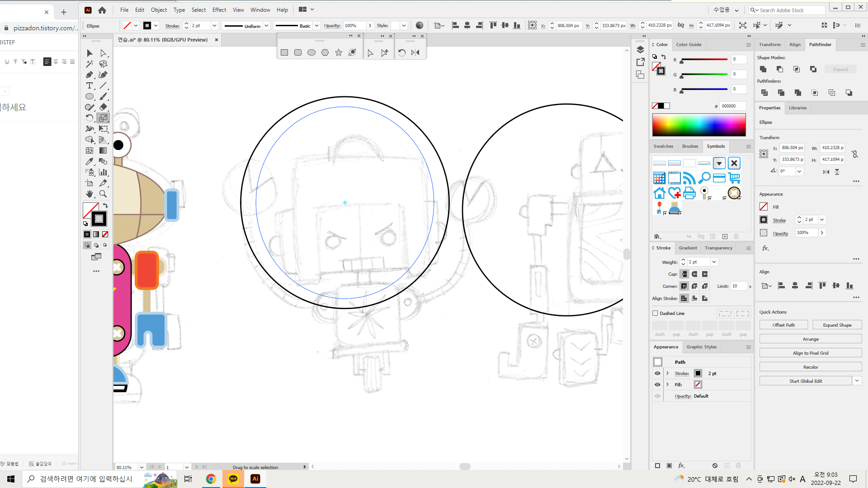
Task: Toggle visibility of Opacity in Appearance panel
Action: (x=657, y=396)
